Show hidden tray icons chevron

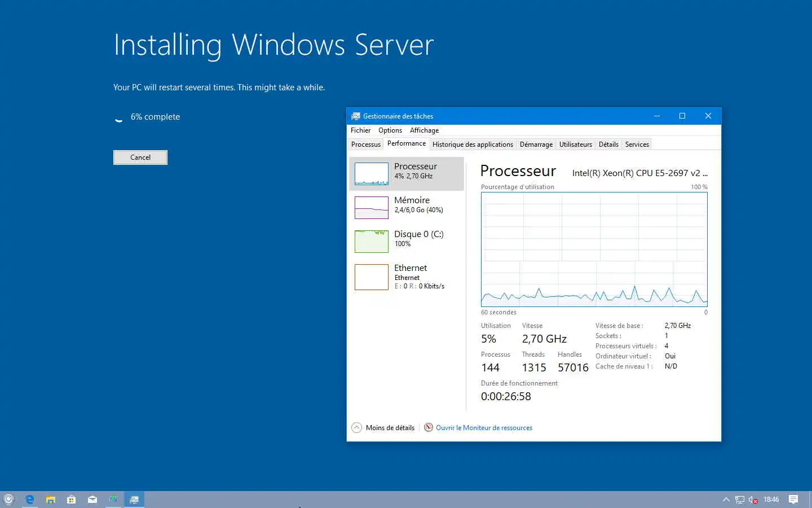(x=726, y=500)
